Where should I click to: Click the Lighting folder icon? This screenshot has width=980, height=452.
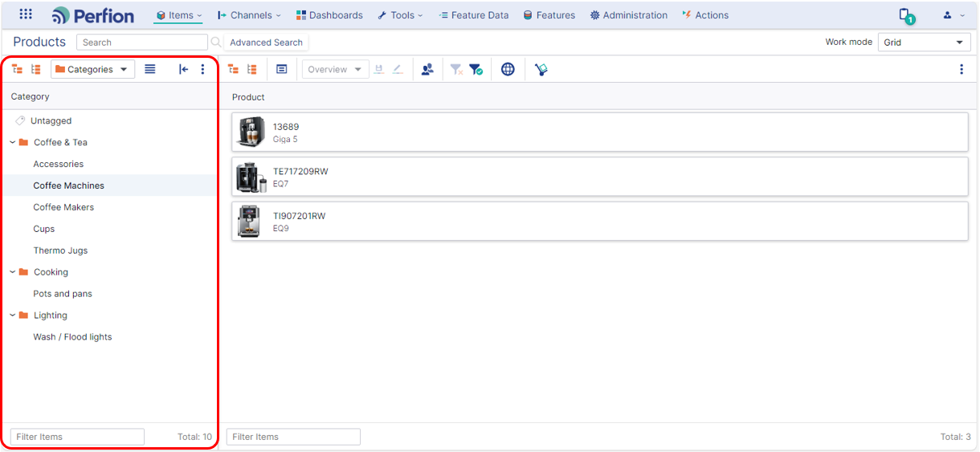(x=23, y=316)
